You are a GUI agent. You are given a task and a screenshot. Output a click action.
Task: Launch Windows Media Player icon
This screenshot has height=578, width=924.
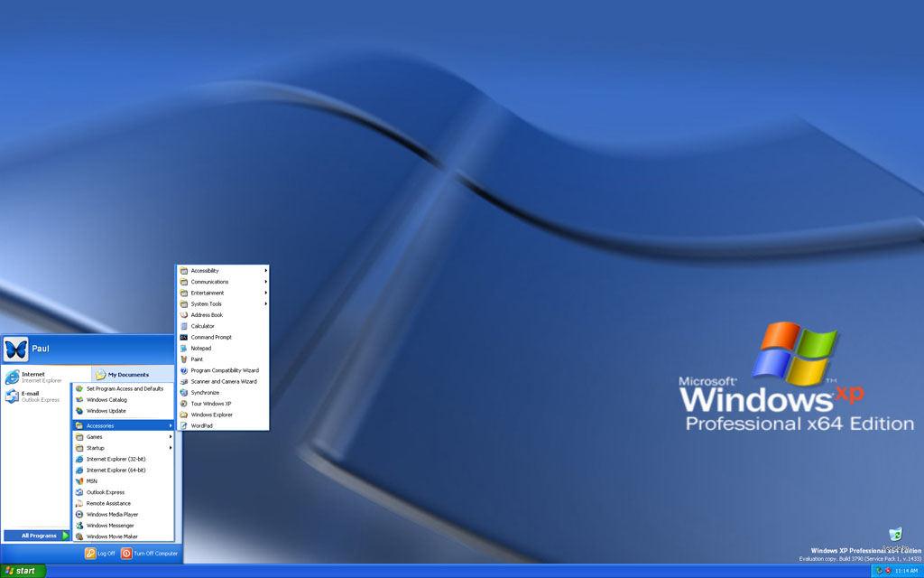[x=79, y=514]
